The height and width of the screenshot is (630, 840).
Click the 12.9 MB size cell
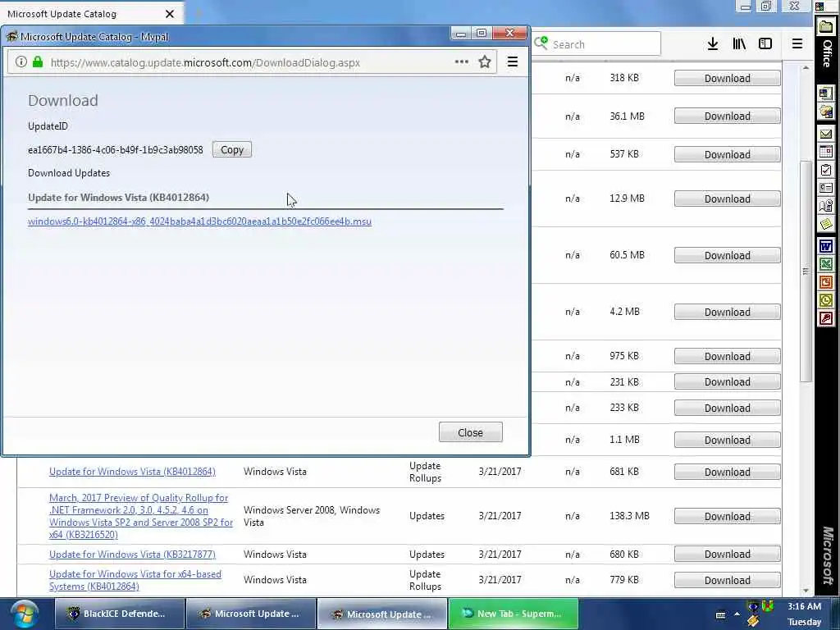point(627,199)
